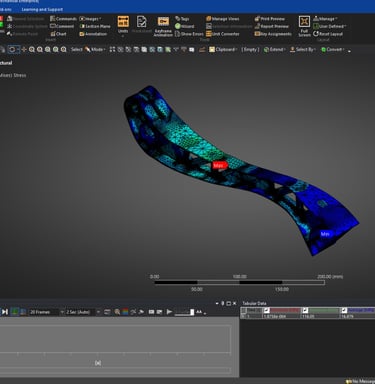Expand the Clipboard dropdown in the toolbar

tap(223, 49)
